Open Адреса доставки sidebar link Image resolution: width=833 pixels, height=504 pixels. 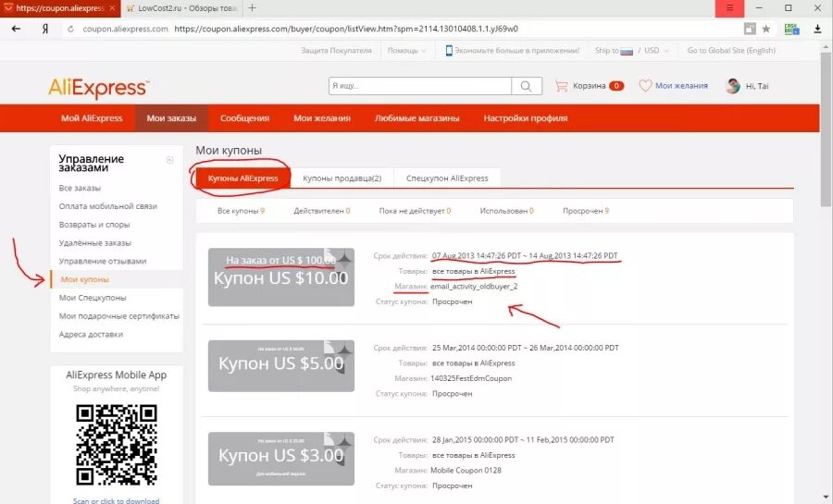pos(91,334)
